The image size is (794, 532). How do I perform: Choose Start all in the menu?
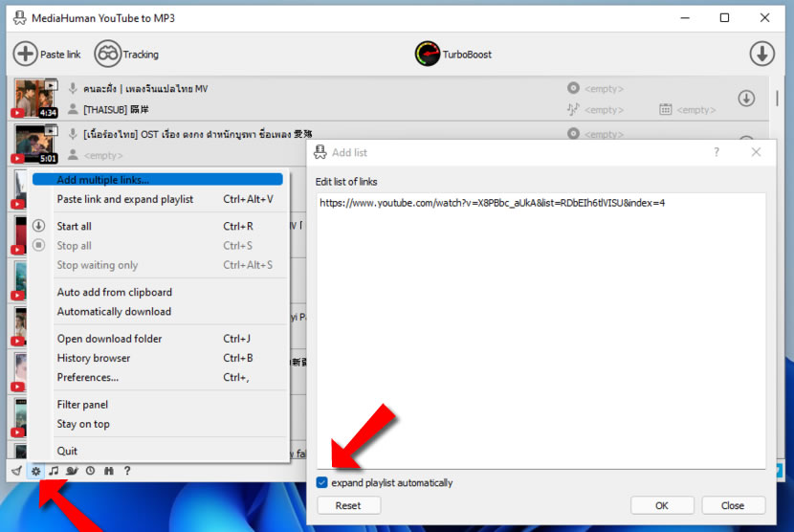[158, 226]
